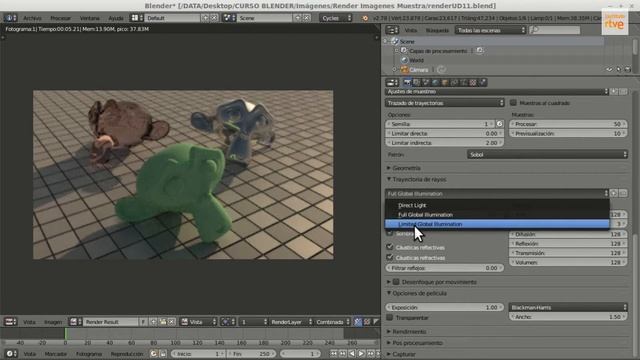Open the Archivo menu
The image size is (640, 360).
tap(32, 18)
